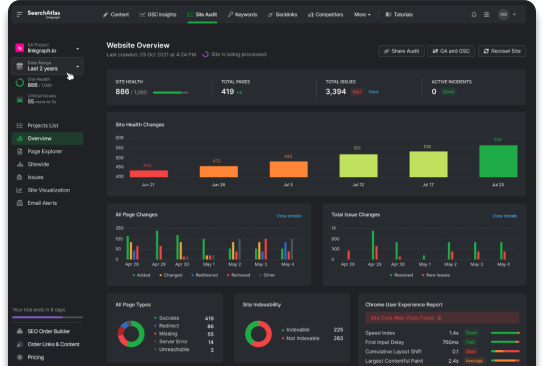544x366 pixels.
Task: Select Overview in the sidebar
Action: pyautogui.click(x=48, y=138)
